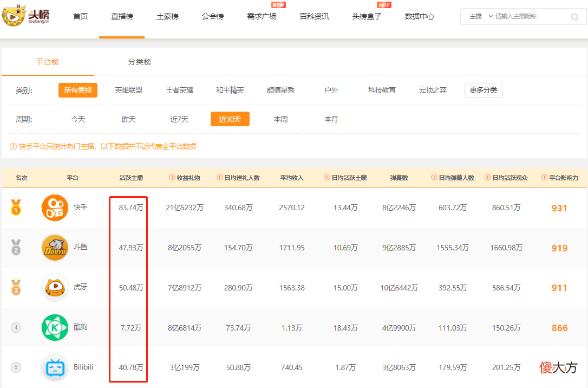588x388 pixels.
Task: Open the 虎牙 platform logo icon
Action: coord(55,288)
